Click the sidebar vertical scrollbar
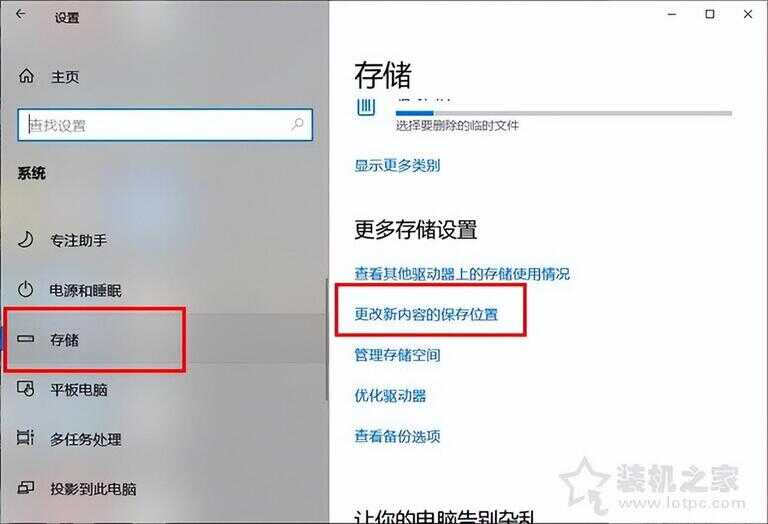Screen dimensions: 768x524 coord(326,340)
